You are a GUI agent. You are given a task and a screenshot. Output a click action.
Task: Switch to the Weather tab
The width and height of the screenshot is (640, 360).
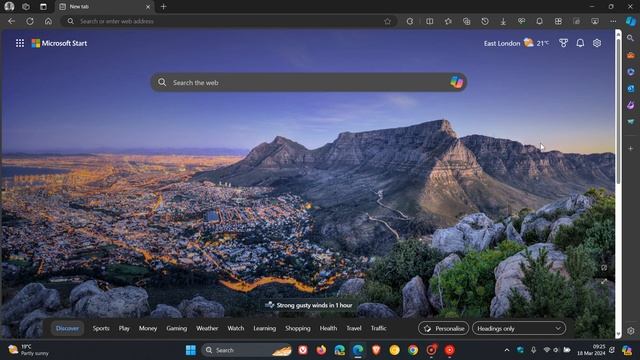(x=207, y=328)
